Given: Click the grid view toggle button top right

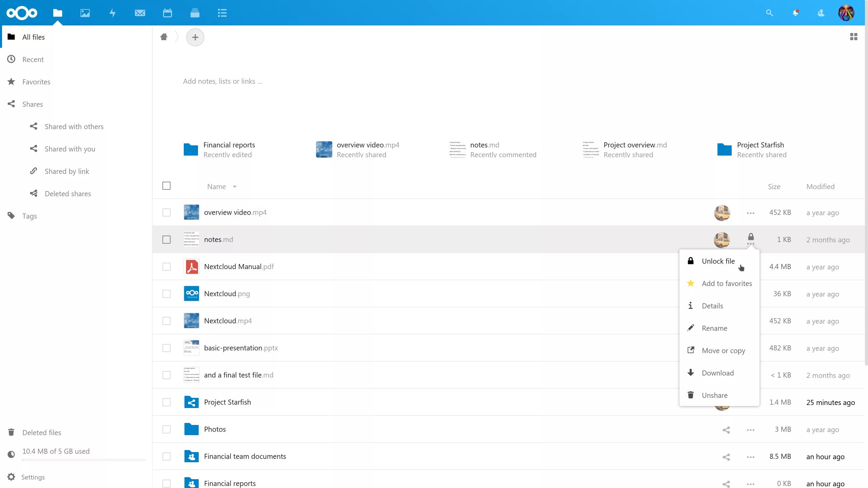Looking at the screenshot, I should [x=854, y=37].
